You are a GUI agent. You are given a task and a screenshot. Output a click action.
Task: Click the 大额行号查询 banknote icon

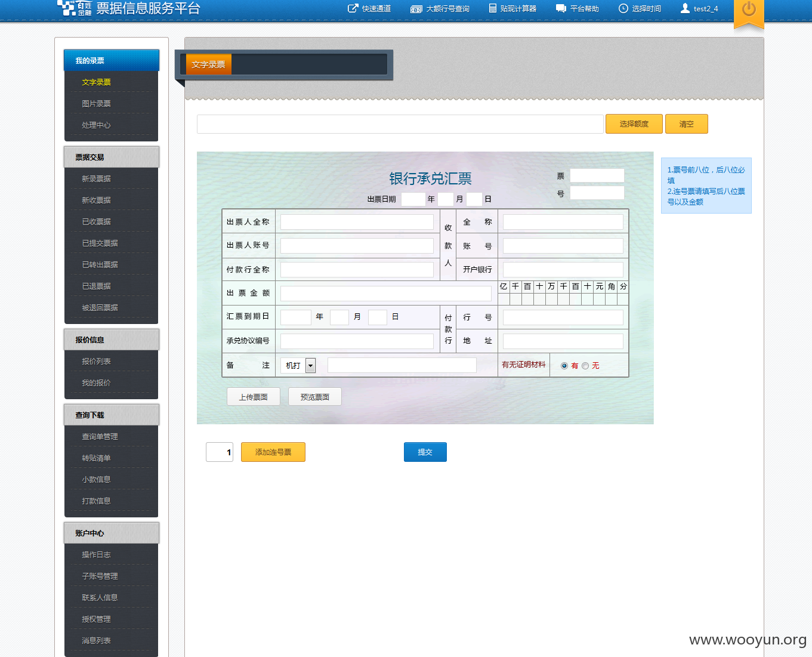tap(416, 9)
